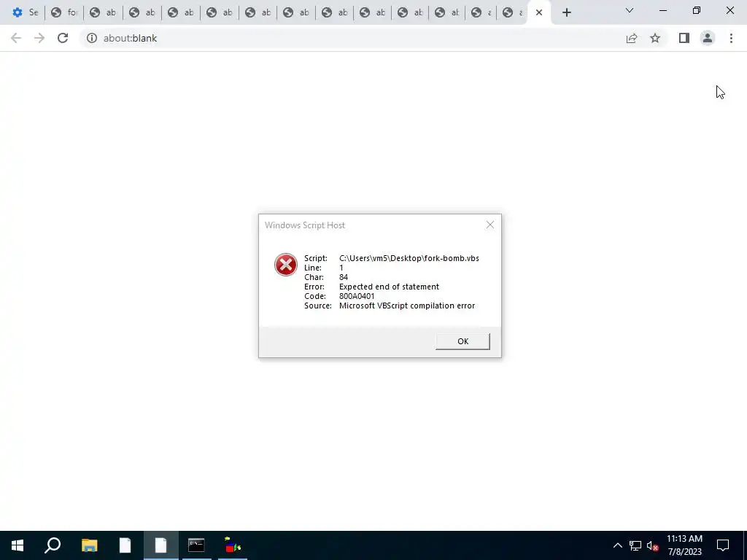Open the Chrome profile menu
The height and width of the screenshot is (560, 747).
tap(708, 38)
